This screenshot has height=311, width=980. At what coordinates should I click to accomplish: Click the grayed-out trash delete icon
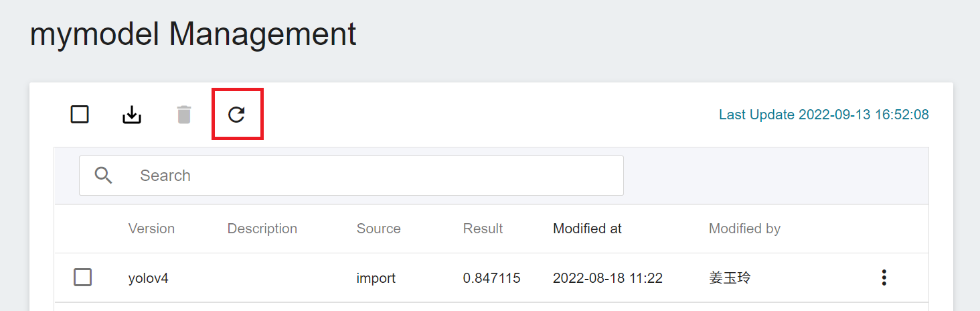(x=184, y=115)
